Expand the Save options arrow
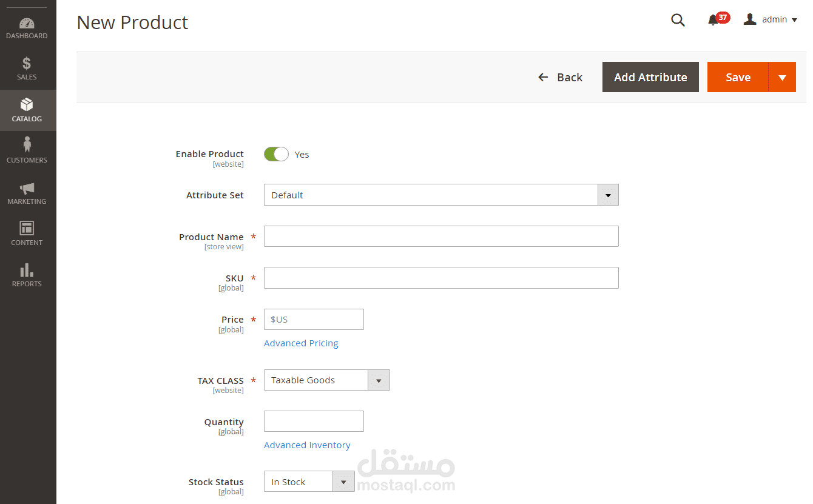 pyautogui.click(x=782, y=77)
